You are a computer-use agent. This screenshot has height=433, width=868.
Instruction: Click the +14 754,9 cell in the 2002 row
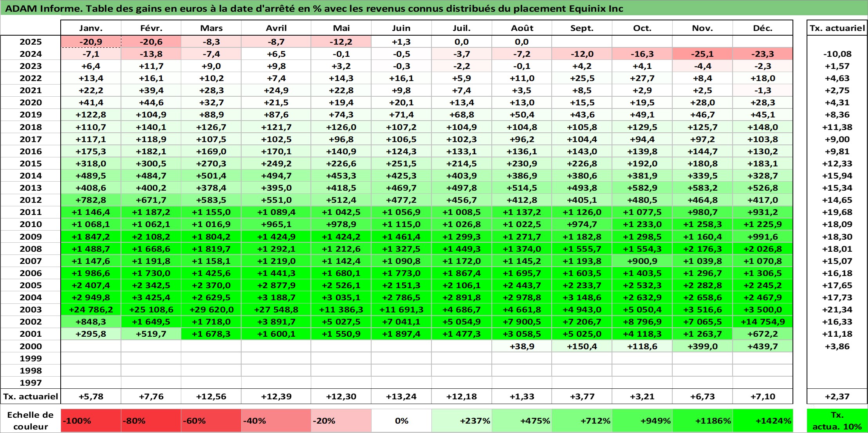tap(763, 322)
